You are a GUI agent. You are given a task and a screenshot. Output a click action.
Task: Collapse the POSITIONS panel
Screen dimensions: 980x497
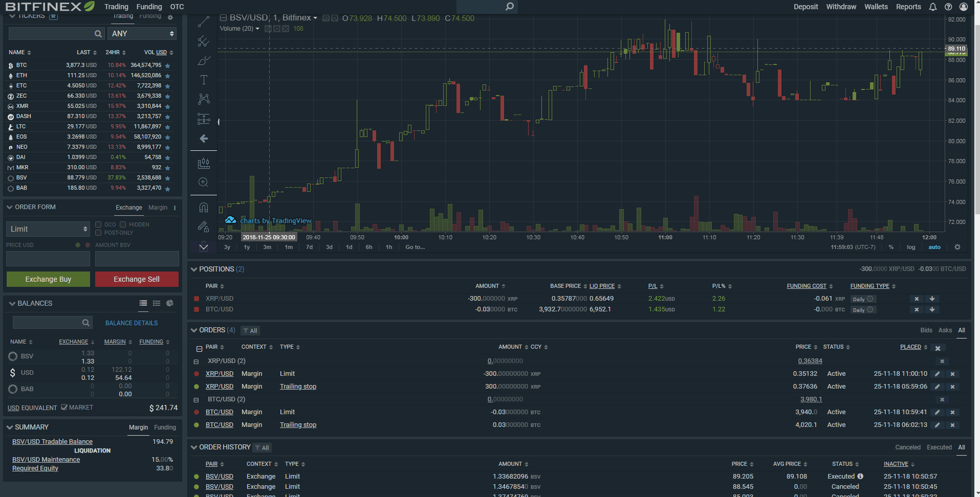pos(194,269)
